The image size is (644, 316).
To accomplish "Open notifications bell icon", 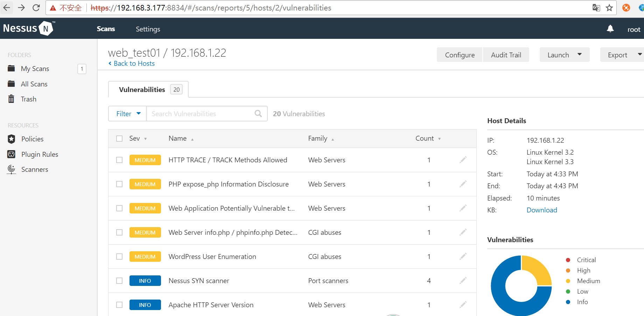I will click(x=610, y=29).
